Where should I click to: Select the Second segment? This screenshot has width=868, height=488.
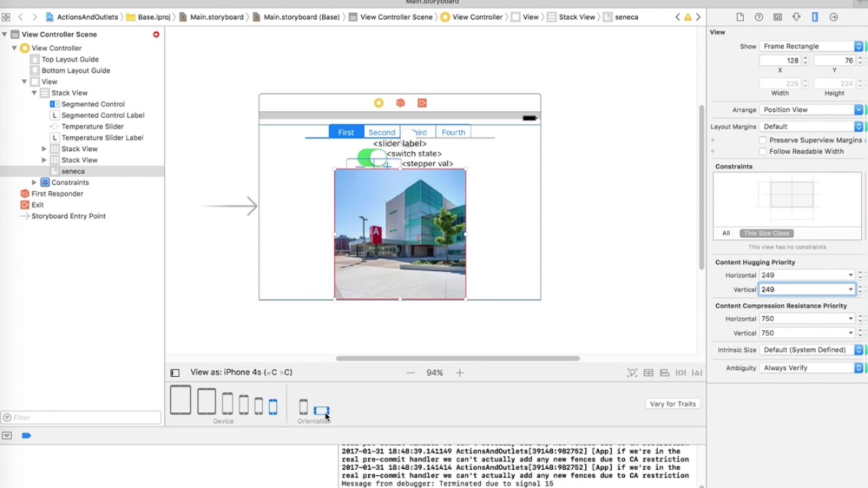tap(382, 132)
